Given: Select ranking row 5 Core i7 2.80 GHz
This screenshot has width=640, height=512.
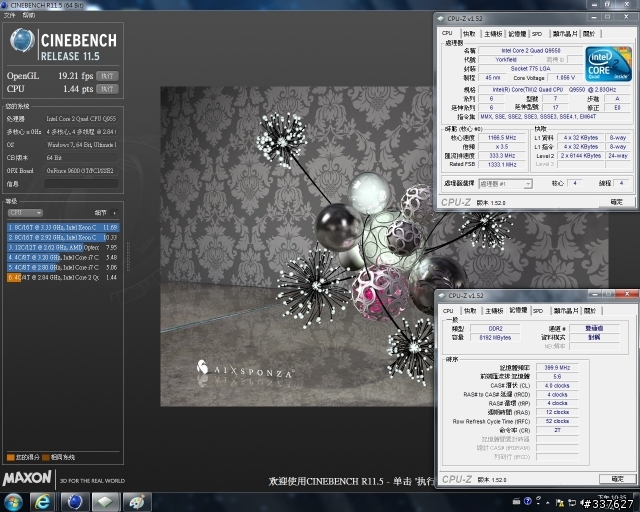Looking at the screenshot, I should tap(63, 267).
